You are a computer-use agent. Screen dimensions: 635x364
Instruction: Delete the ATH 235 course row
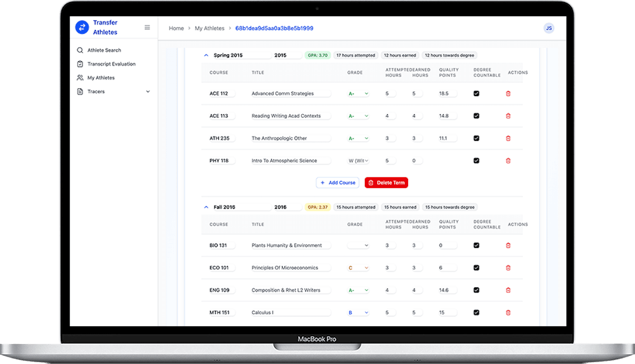tap(508, 138)
